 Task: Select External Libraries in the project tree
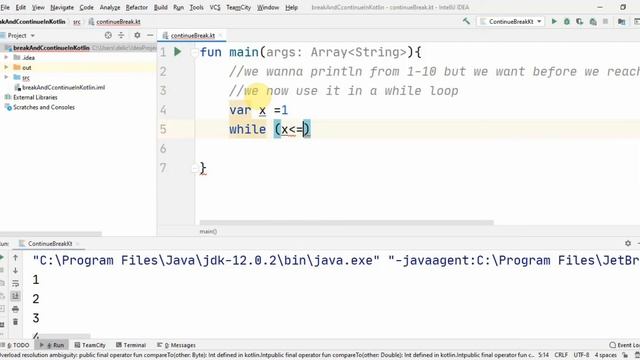pos(35,97)
